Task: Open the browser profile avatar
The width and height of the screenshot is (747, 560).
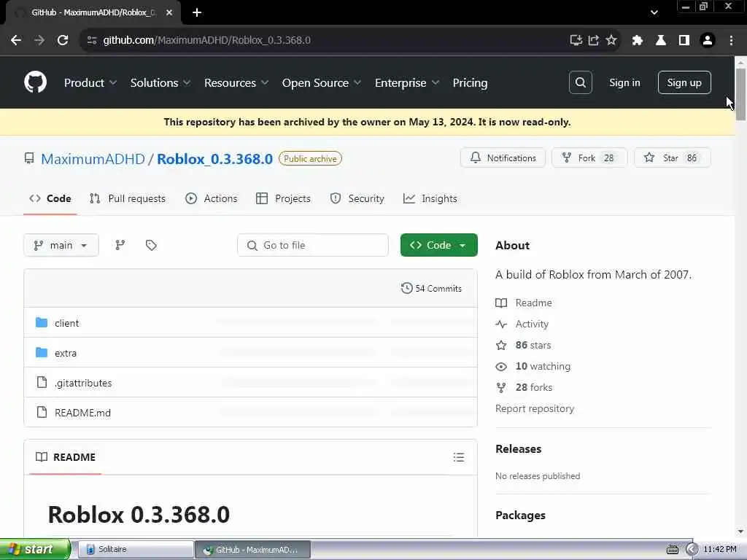Action: pos(708,40)
